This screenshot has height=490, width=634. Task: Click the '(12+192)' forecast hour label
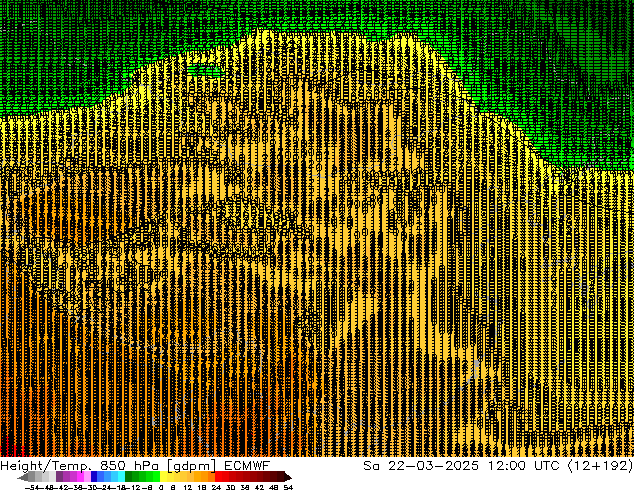600,466
